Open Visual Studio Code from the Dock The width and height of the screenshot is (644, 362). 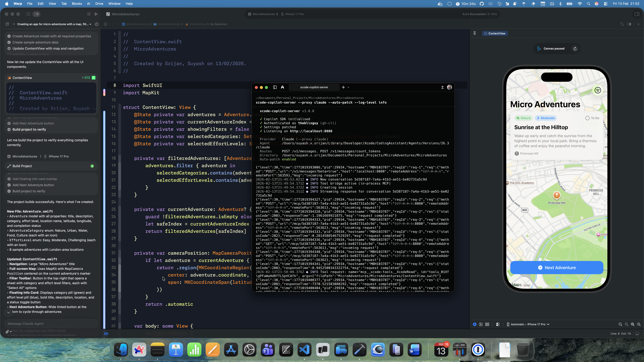304,350
